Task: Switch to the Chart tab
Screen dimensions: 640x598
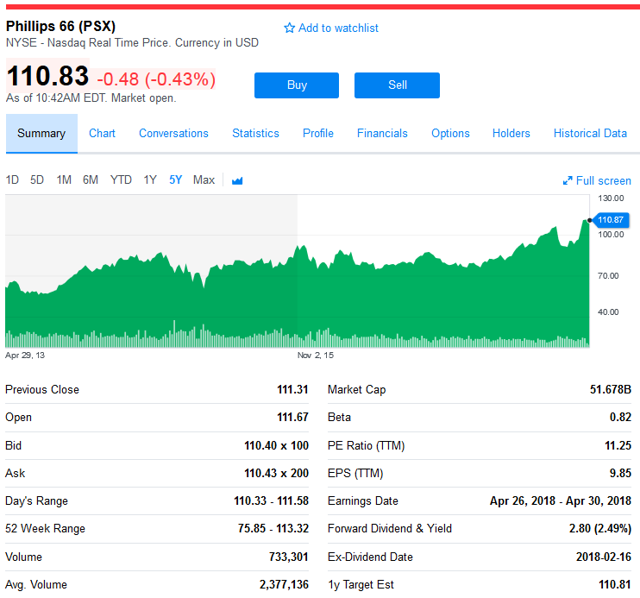Action: [x=102, y=133]
